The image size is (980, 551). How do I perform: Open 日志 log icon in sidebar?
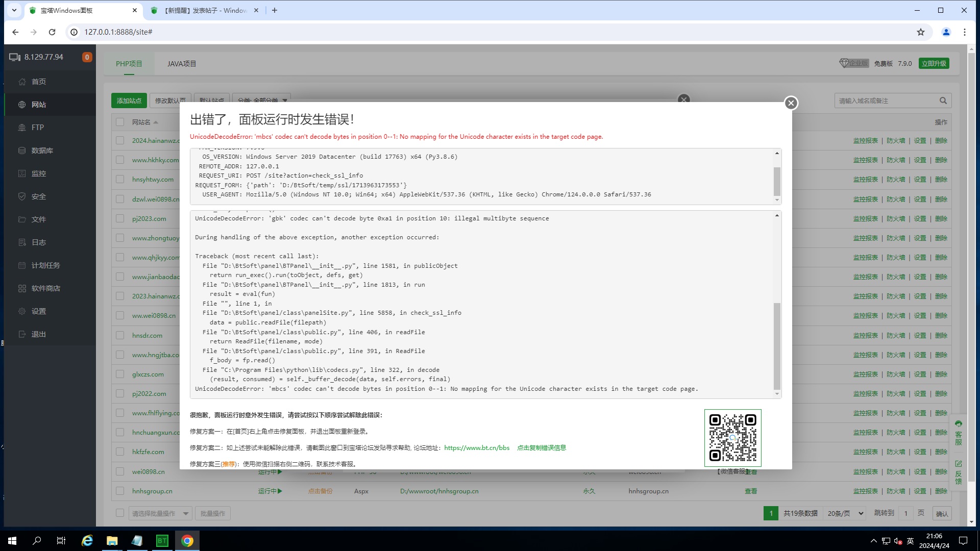(x=22, y=242)
